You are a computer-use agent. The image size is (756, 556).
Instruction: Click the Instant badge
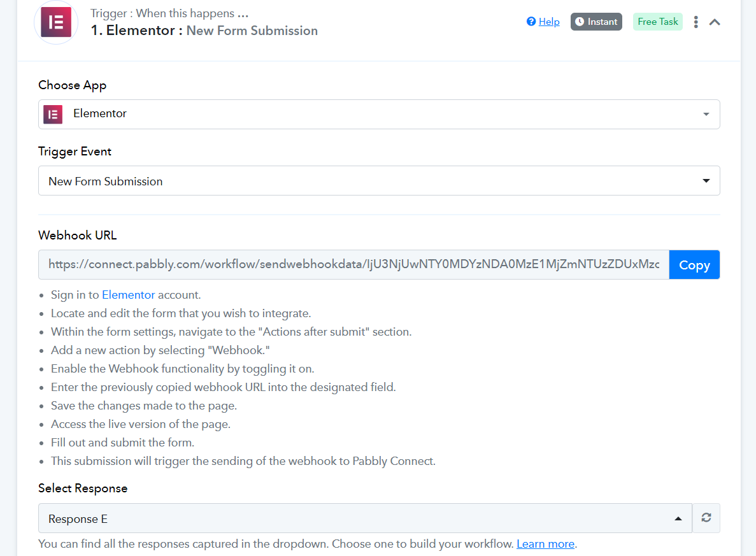click(x=596, y=22)
